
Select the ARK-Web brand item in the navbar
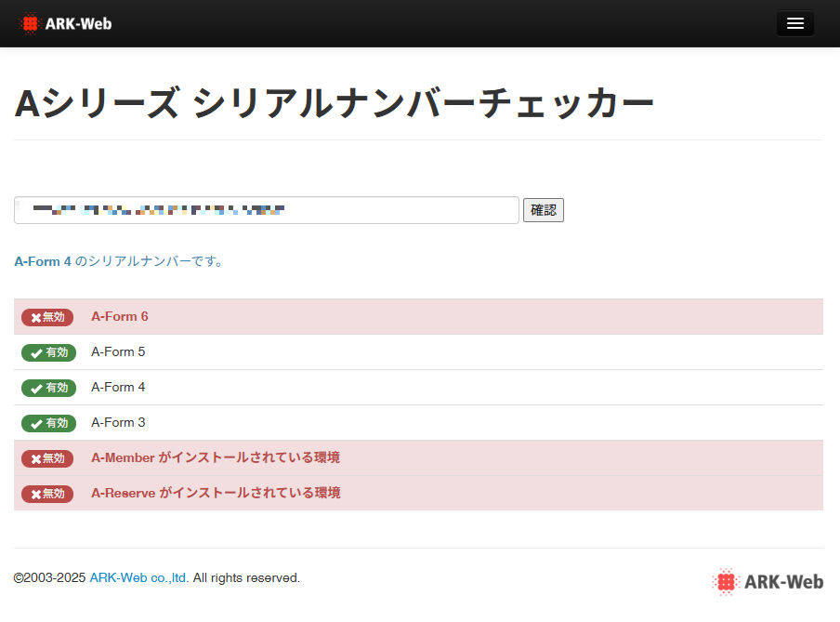tap(65, 23)
